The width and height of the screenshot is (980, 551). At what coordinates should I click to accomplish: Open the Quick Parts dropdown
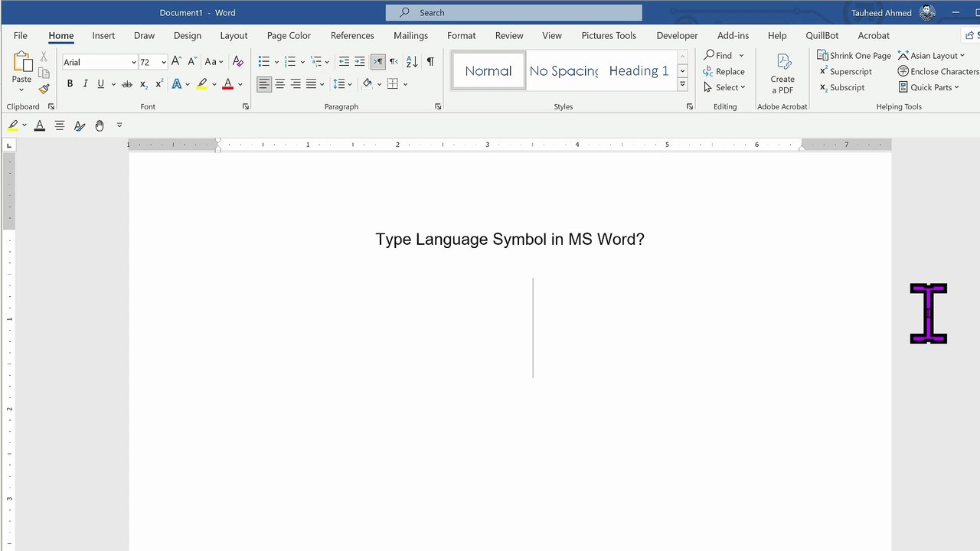pos(928,87)
